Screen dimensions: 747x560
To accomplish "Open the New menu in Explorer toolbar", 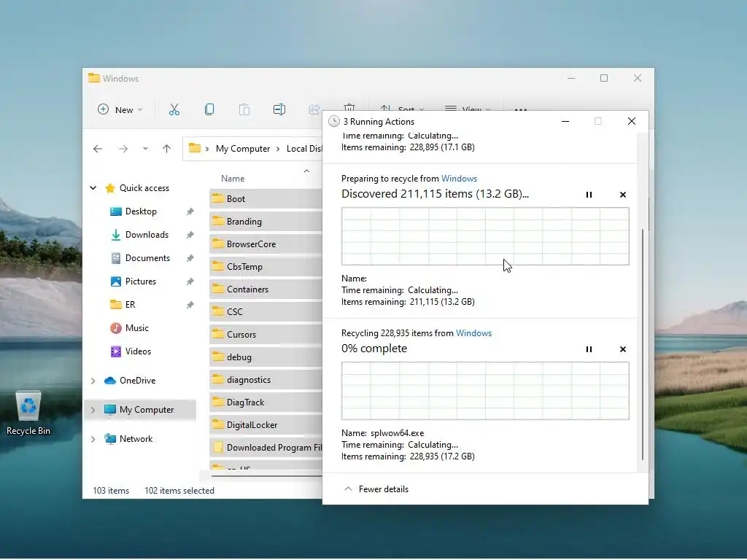I will (120, 109).
